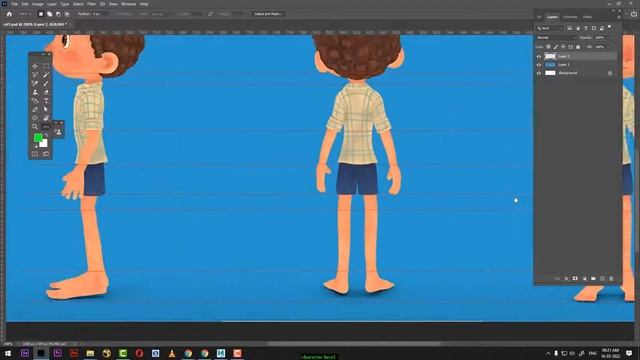Image resolution: width=640 pixels, height=360 pixels.
Task: Toggle lock transparent pixels
Action: [548, 47]
